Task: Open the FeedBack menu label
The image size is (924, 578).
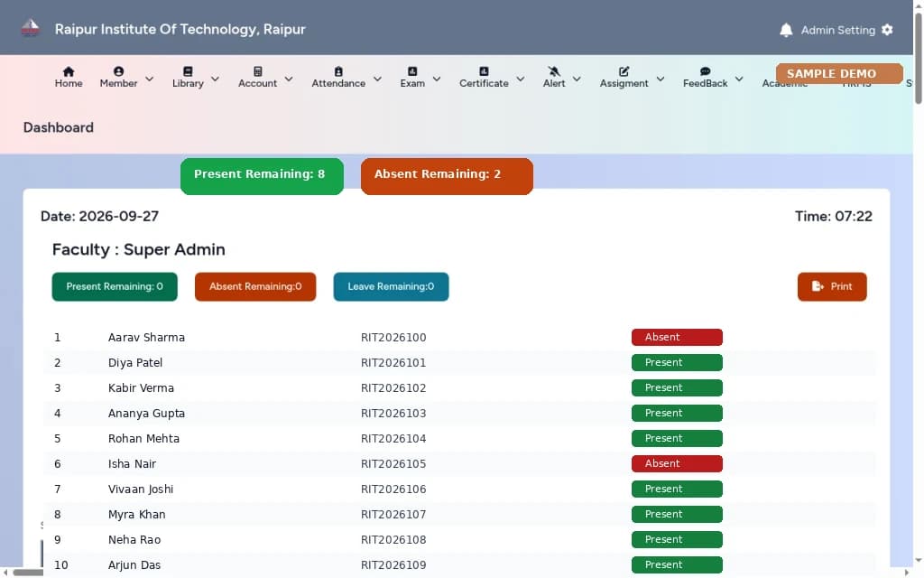Action: click(706, 83)
